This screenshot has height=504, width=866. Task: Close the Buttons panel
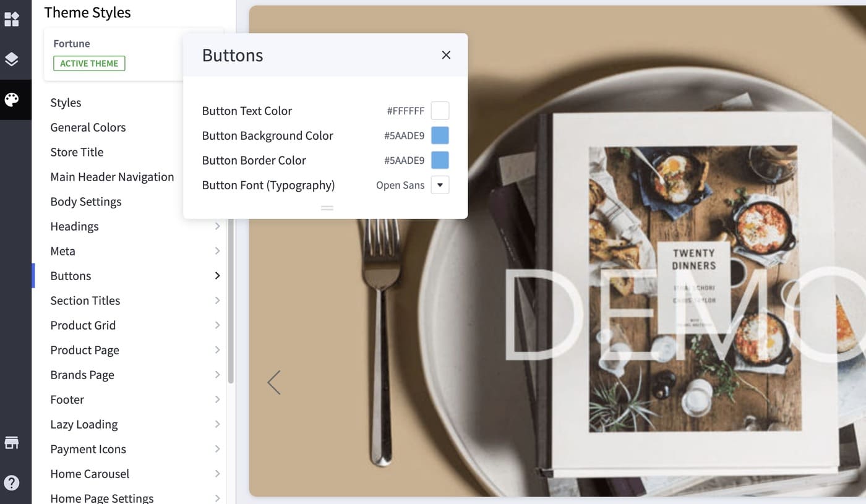pos(446,55)
